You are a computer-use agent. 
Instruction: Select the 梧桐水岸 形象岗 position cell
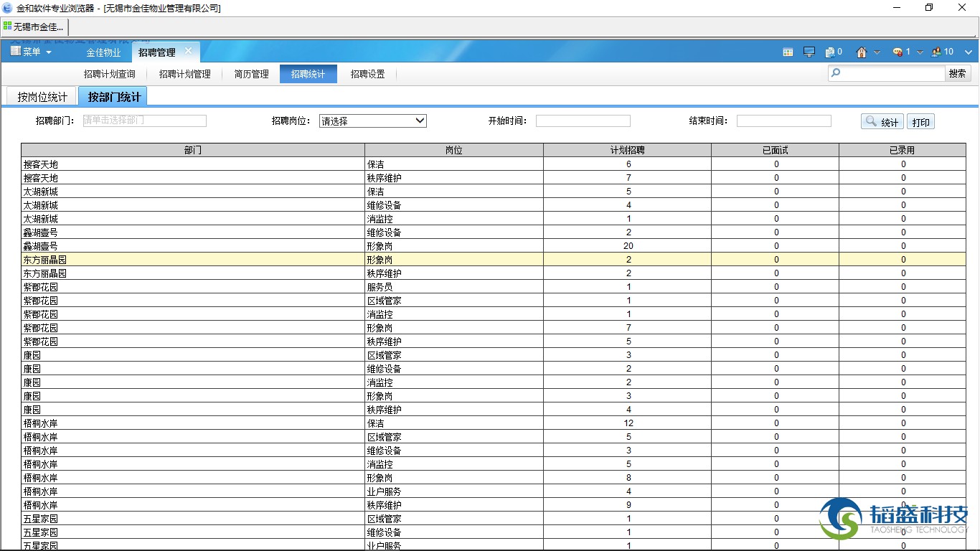(454, 478)
